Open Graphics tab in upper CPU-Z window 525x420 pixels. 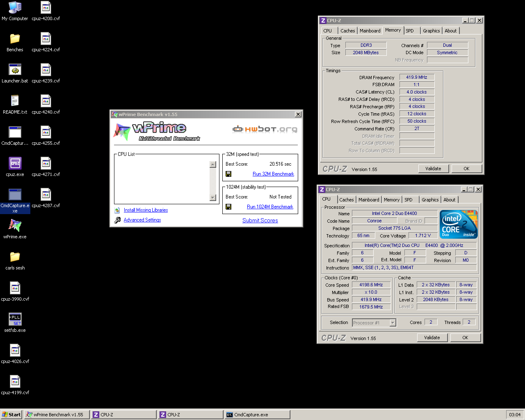click(431, 31)
